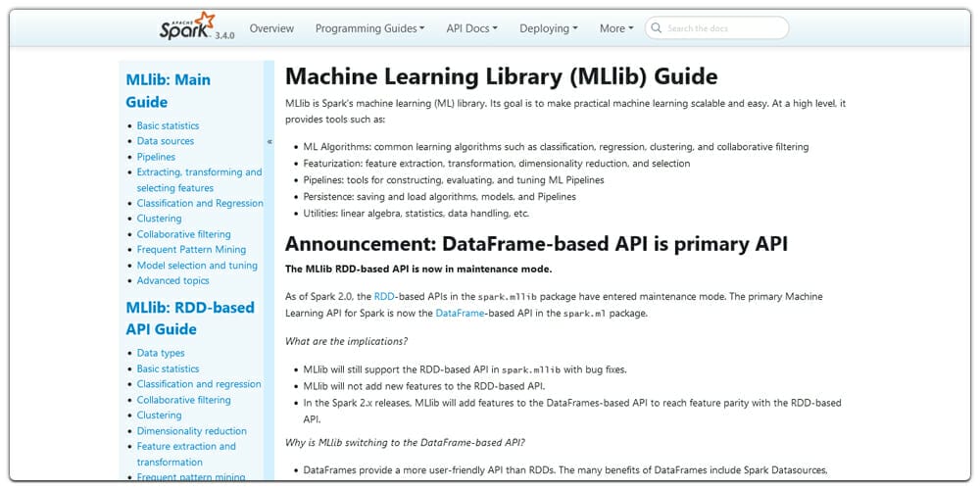Viewport: 980px width, 490px height.
Task: Open Extracting, transforming and selecting features
Action: tap(199, 179)
